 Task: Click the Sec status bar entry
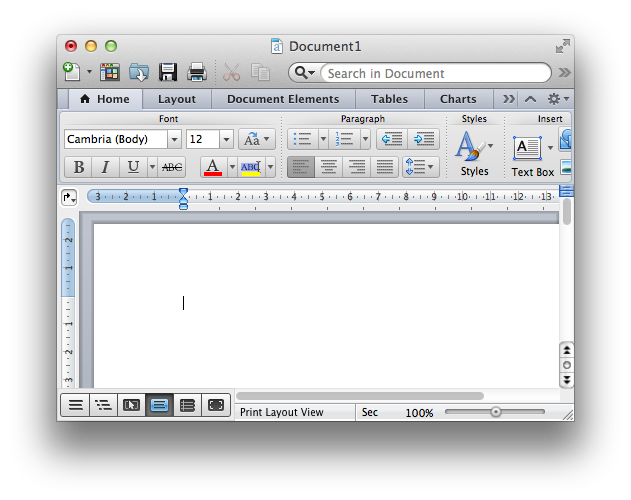[x=369, y=412]
